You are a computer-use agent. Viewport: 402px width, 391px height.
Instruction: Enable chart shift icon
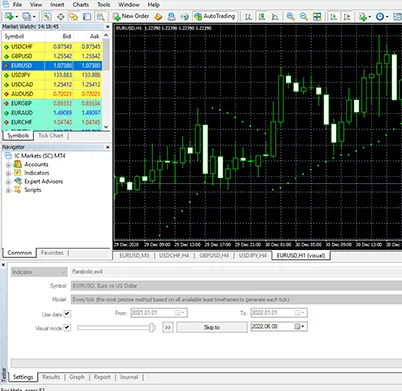click(347, 16)
